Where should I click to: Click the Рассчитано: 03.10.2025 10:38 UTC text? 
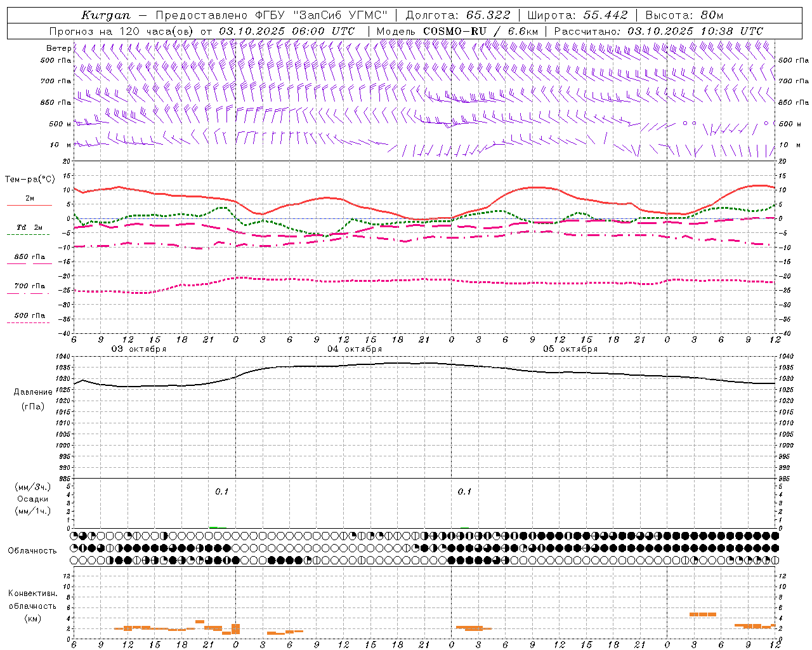[659, 31]
